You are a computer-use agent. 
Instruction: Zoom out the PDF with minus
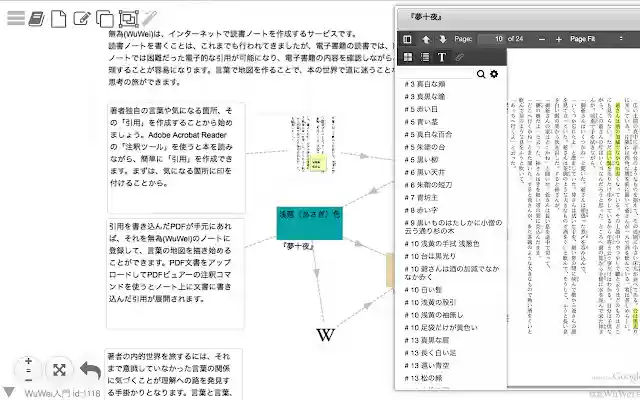(x=542, y=39)
